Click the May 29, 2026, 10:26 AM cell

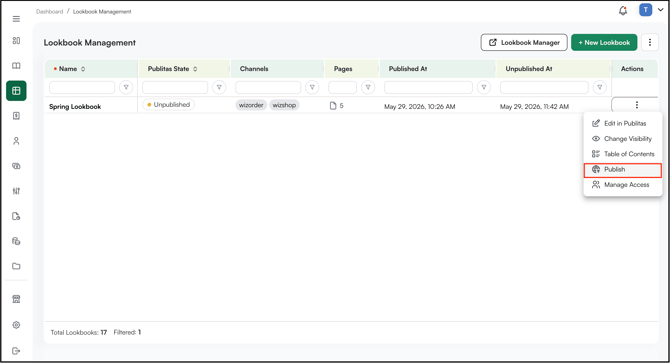(420, 106)
